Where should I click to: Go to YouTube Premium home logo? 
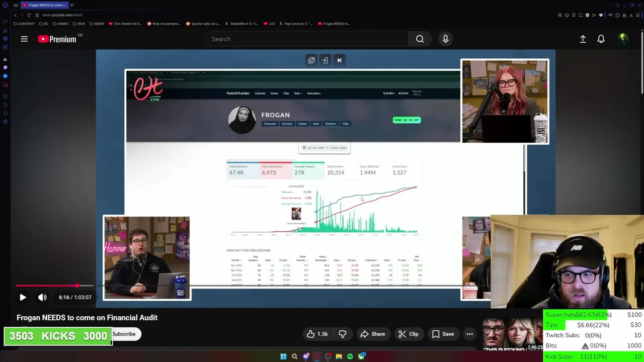click(57, 39)
